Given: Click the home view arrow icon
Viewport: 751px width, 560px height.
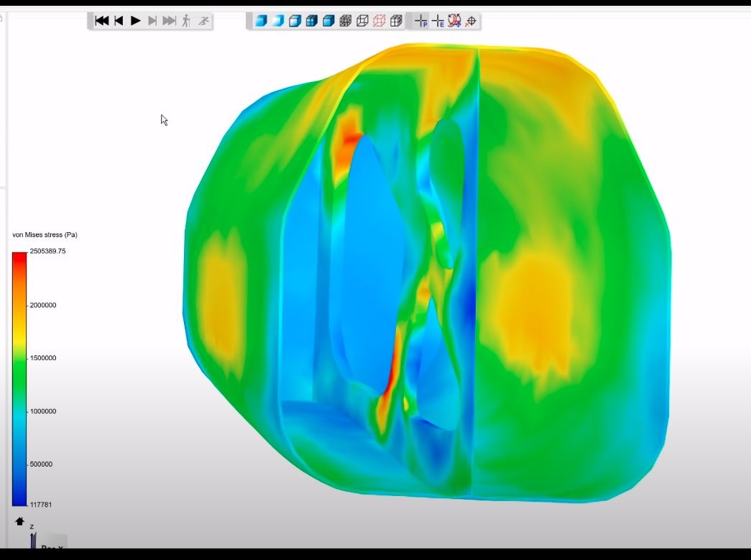Looking at the screenshot, I should point(19,521).
